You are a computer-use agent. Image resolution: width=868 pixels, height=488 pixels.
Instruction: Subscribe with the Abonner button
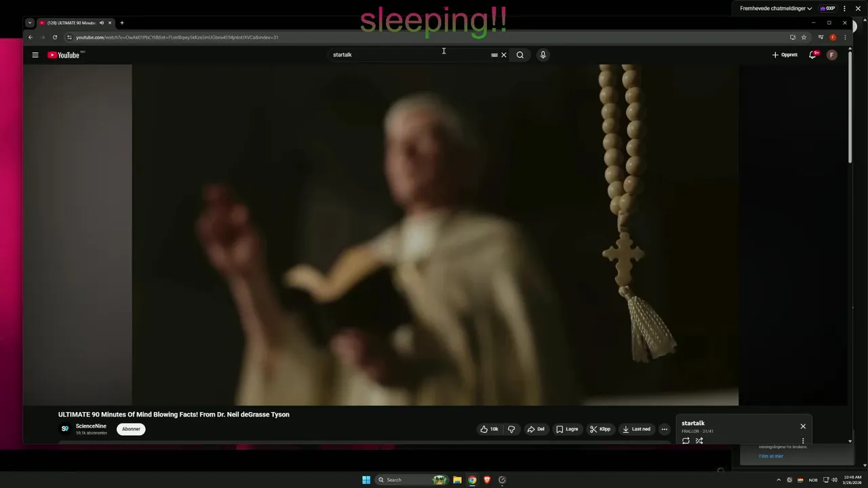[131, 429]
